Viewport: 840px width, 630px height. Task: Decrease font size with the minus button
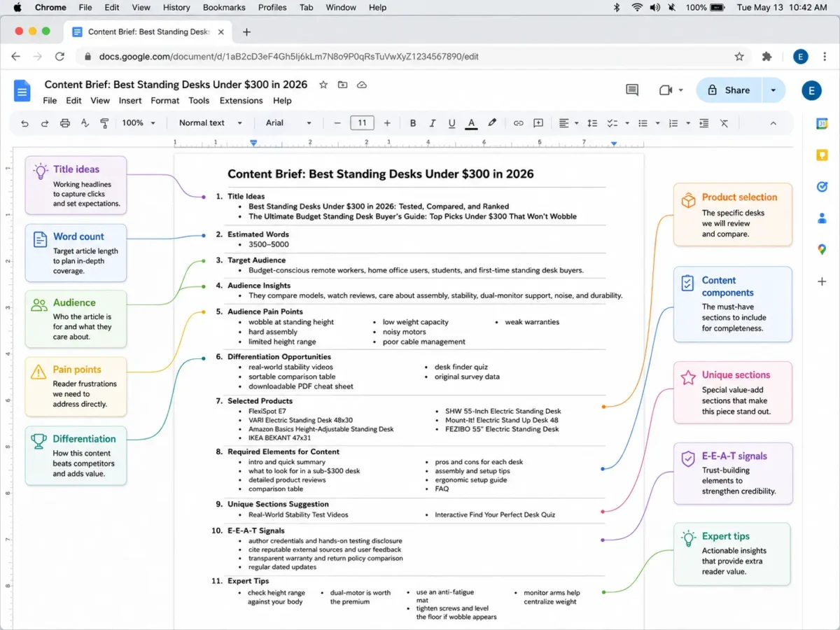[x=337, y=123]
